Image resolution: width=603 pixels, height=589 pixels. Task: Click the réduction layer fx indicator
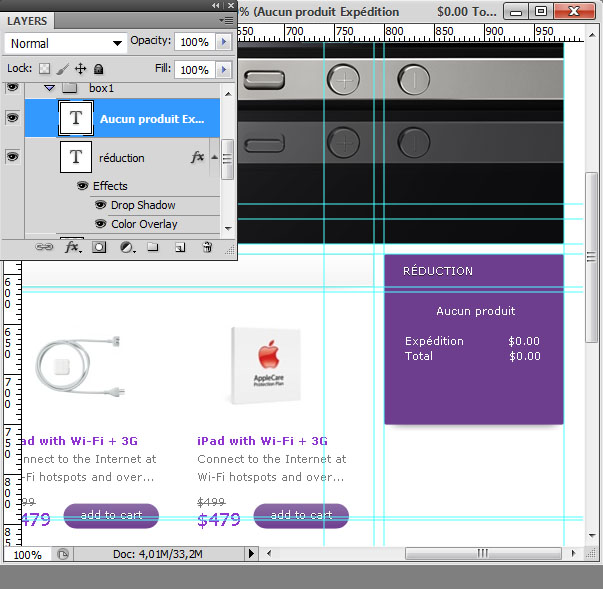[x=197, y=157]
